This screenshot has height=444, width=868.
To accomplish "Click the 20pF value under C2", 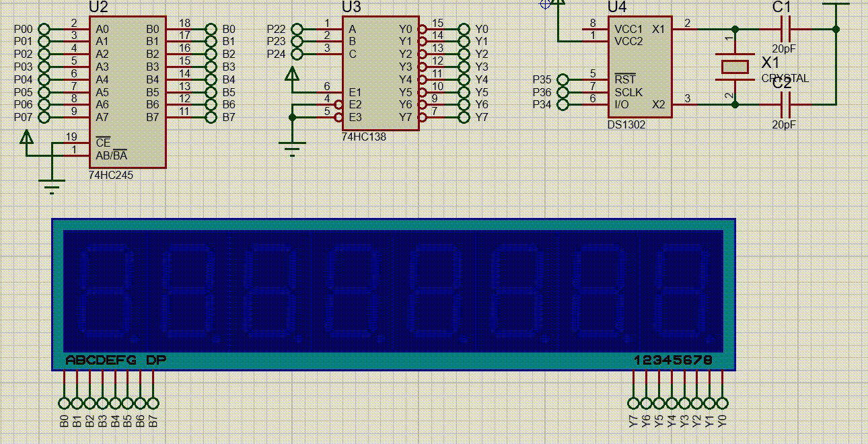I will click(783, 125).
